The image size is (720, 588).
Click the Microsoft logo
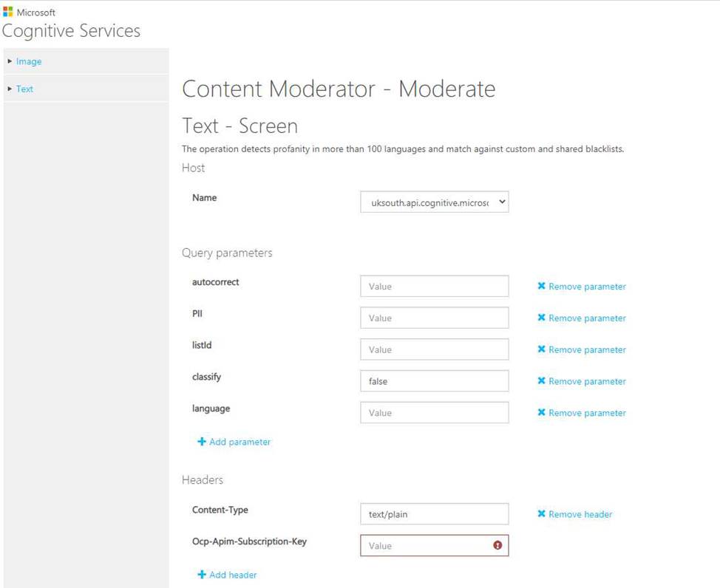point(8,12)
